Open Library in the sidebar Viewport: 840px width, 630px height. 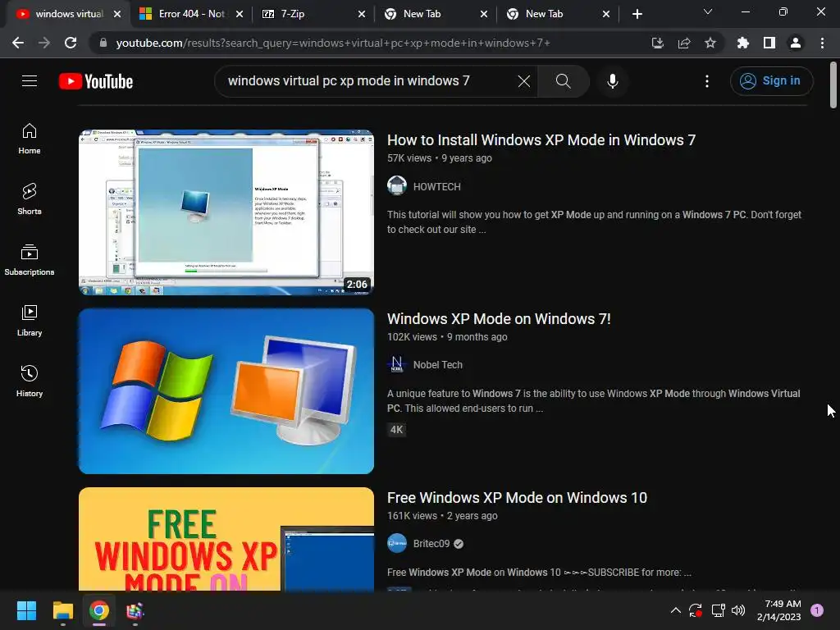coord(30,321)
